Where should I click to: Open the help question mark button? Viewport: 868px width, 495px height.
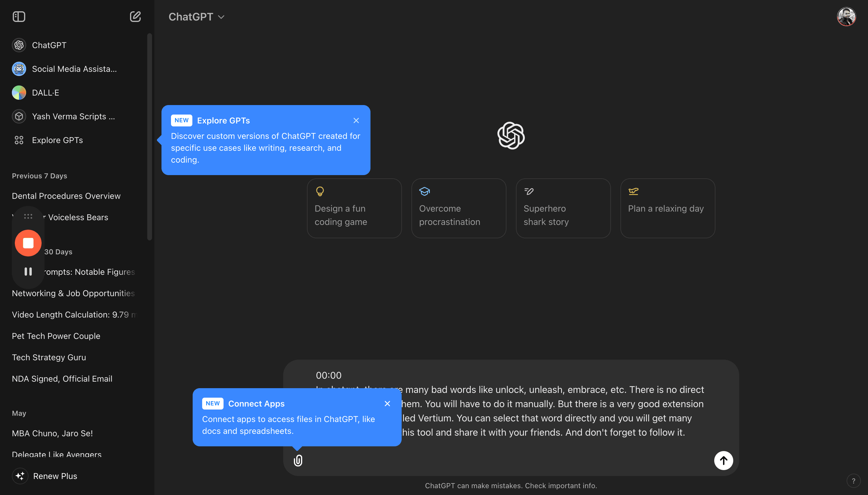click(x=853, y=481)
